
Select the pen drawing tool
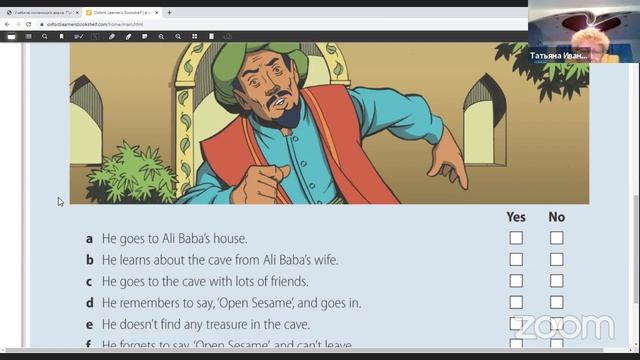[x=112, y=37]
